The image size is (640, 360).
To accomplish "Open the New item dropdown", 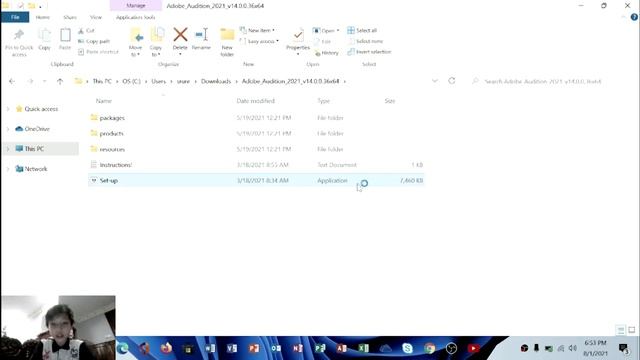I will [x=258, y=31].
